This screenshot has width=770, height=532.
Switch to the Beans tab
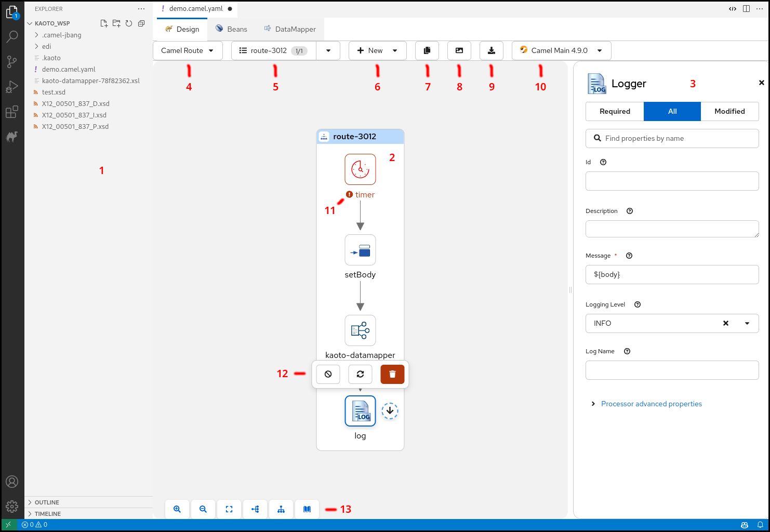(x=232, y=29)
